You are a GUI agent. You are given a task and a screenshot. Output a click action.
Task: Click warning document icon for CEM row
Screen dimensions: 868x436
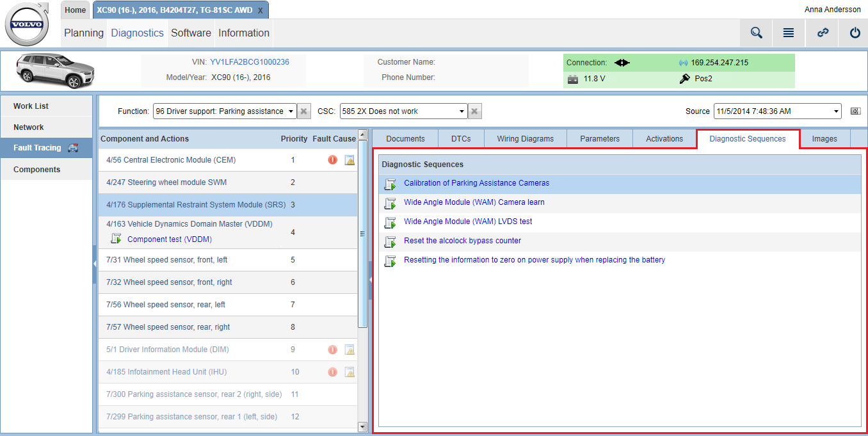(x=350, y=160)
